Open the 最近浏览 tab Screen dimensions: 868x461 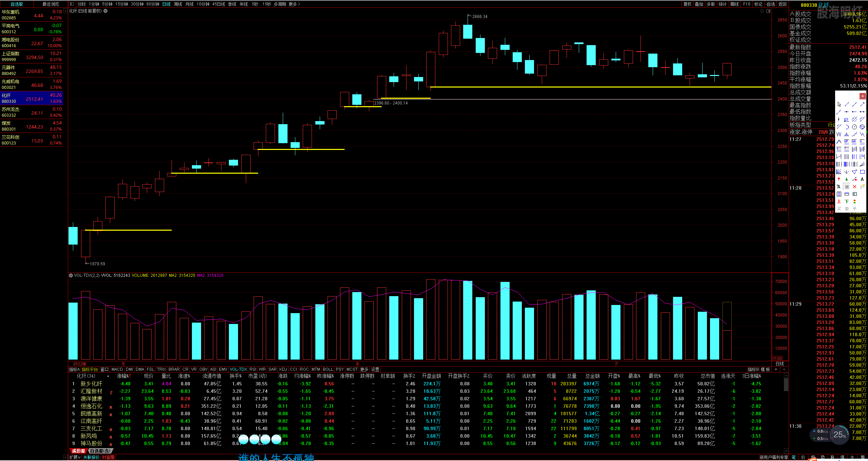click(51, 4)
